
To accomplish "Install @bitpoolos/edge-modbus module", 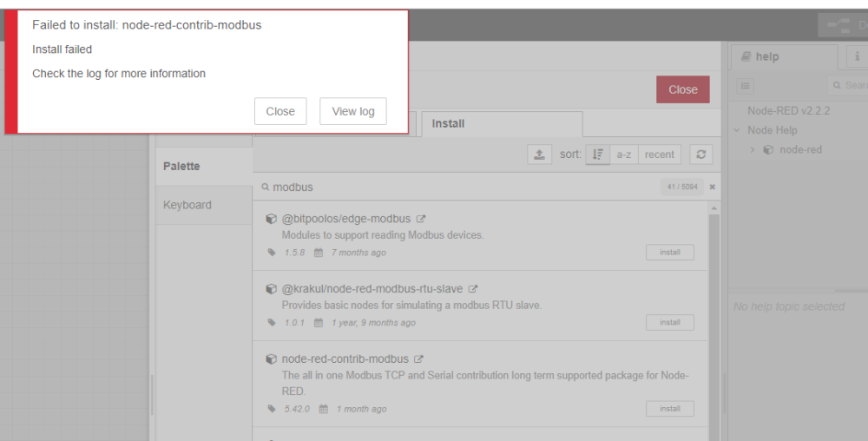I will click(670, 253).
